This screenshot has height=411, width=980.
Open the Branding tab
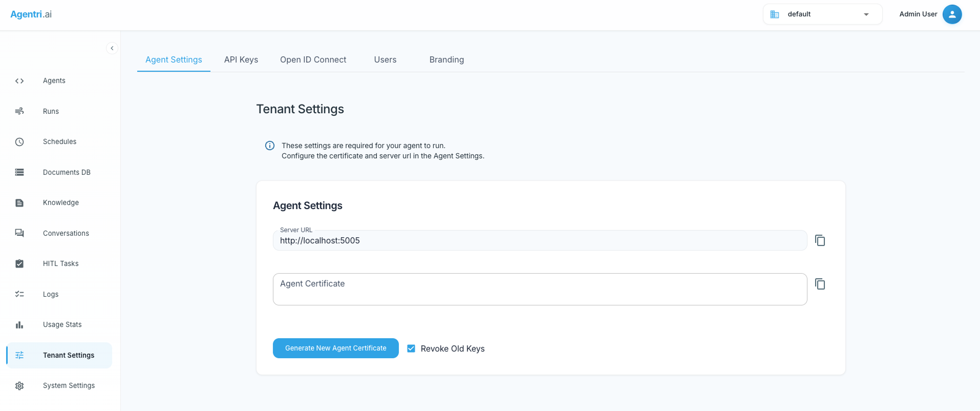(446, 60)
